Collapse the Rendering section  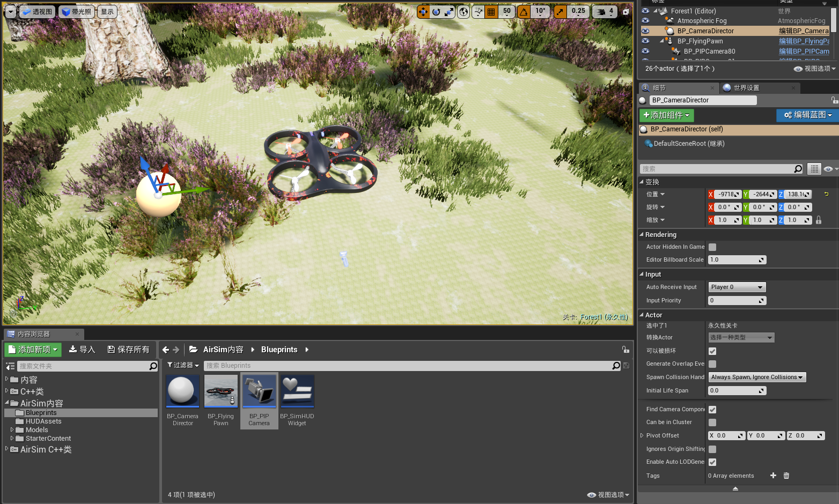tap(642, 234)
